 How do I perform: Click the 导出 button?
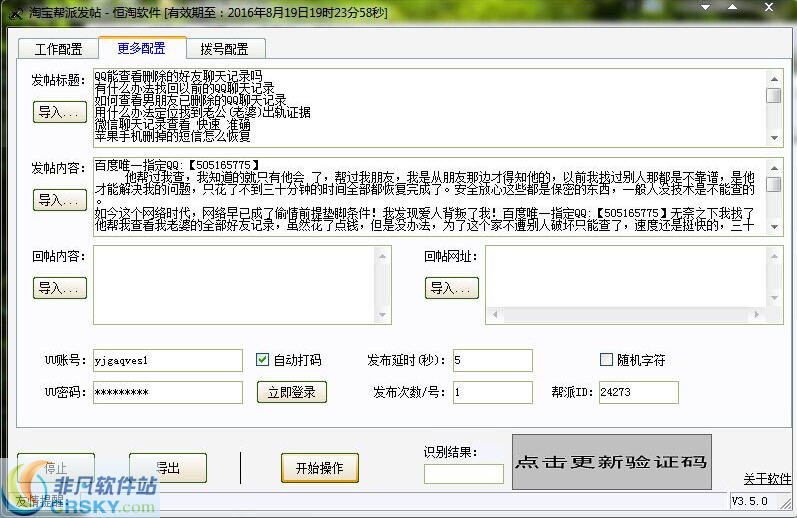(x=168, y=468)
